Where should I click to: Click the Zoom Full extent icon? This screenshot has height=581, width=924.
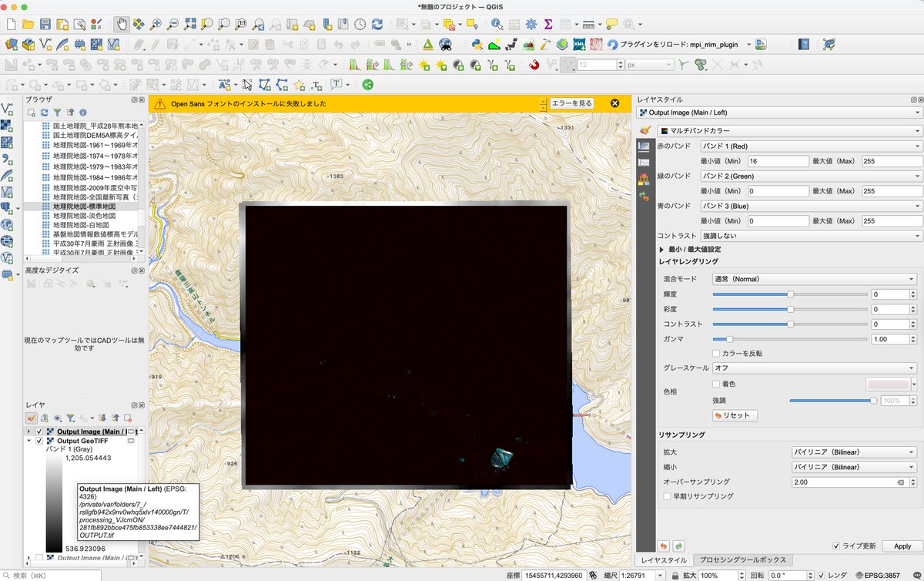(192, 25)
